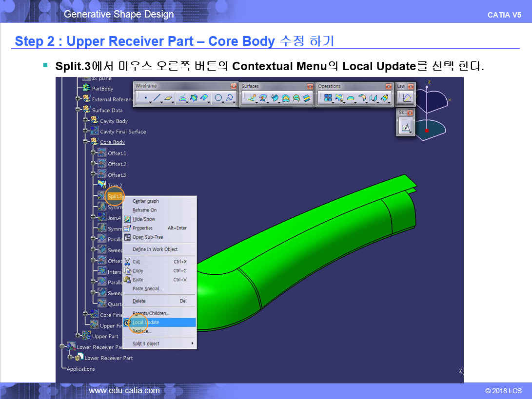Click Define In Work Object menu entry
Screen dimensions: 532x399
(155, 249)
